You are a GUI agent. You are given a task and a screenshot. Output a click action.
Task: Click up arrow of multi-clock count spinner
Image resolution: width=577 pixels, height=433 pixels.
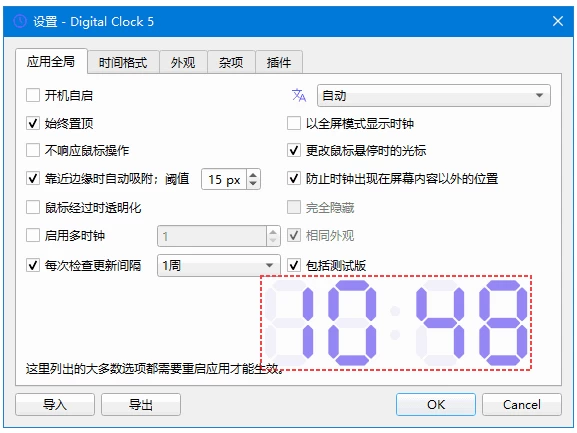(x=273, y=231)
